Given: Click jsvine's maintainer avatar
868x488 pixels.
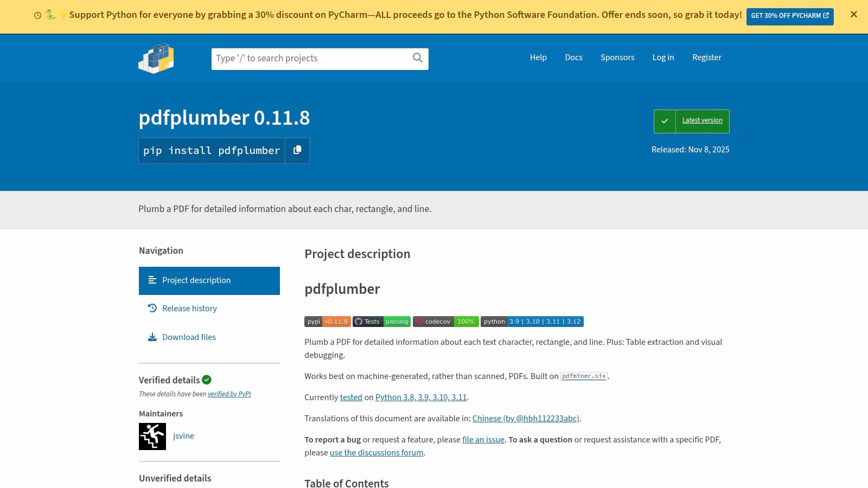Looking at the screenshot, I should click(152, 436).
